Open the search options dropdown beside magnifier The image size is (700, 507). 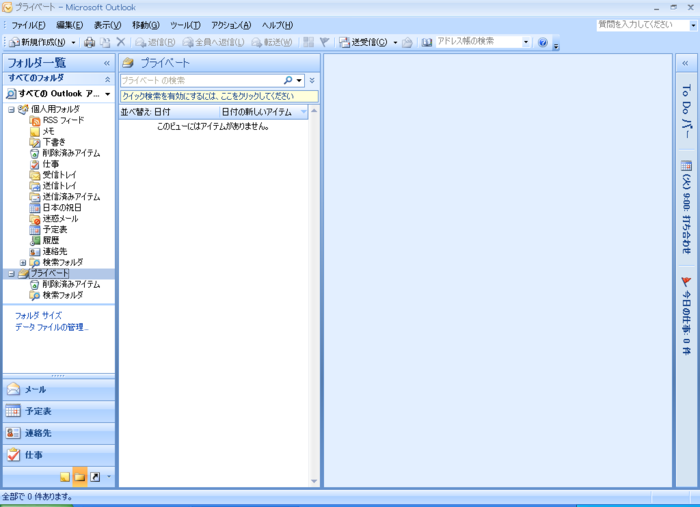[x=299, y=81]
